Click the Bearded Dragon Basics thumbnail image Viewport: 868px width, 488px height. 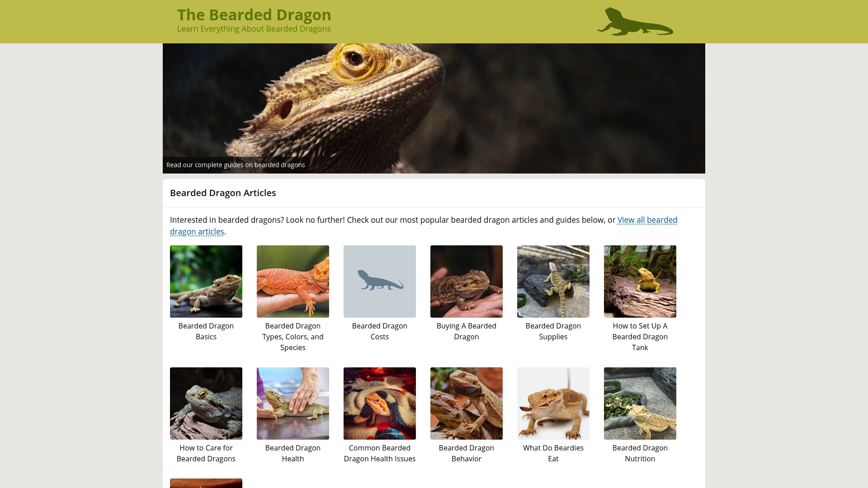pos(206,281)
